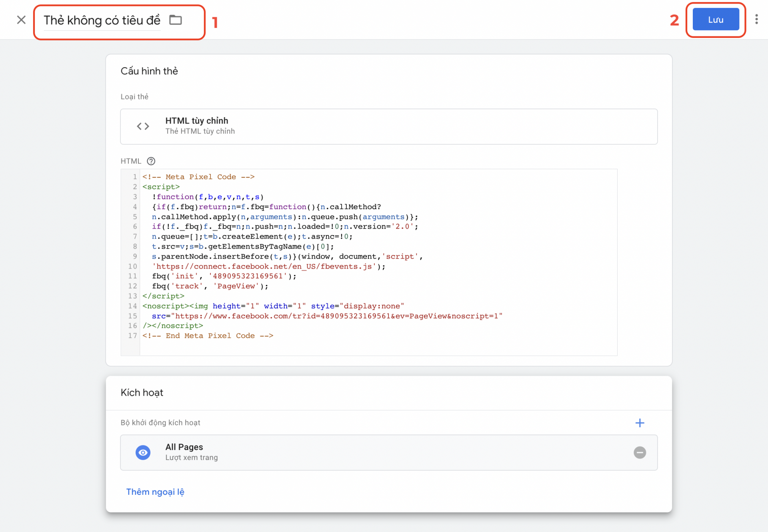Viewport: 768px width, 532px height.
Task: Click the facebook.com/tr src URL line
Action: pos(327,316)
